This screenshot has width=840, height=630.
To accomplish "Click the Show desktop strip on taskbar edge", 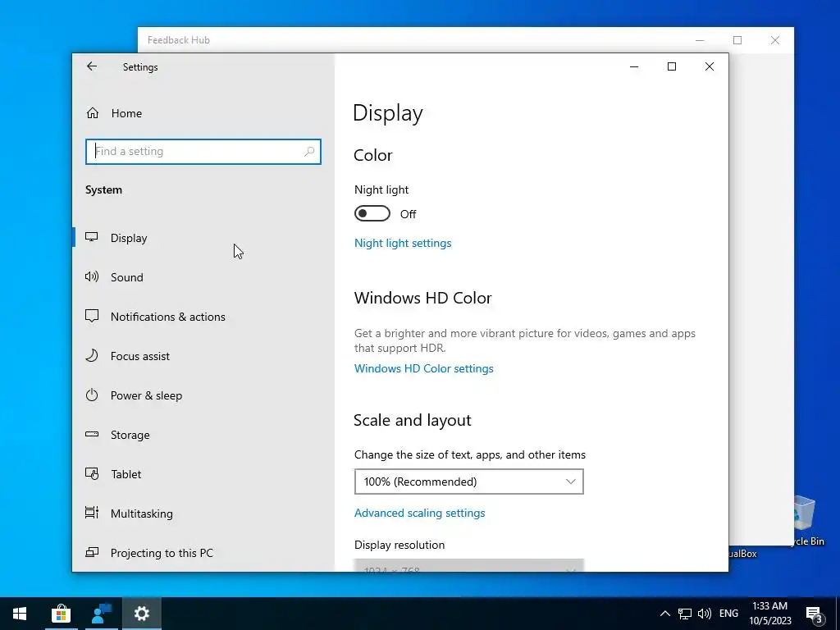I will pos(838,614).
